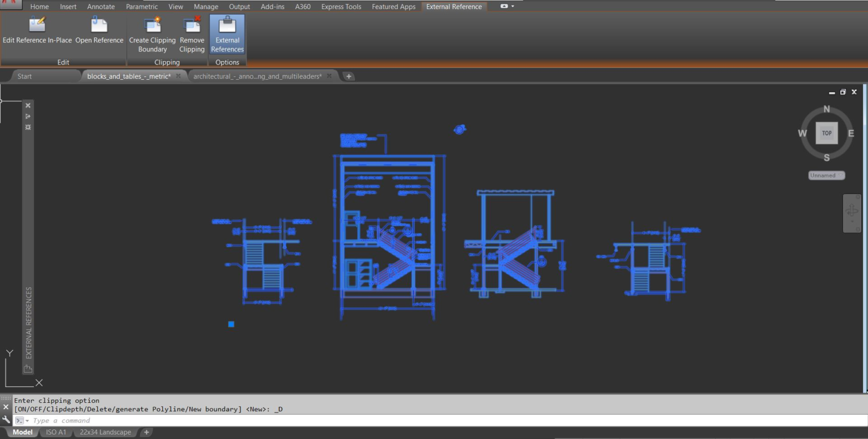Screen dimensions: 868x439
Task: Add a new drawing tab with plus button
Action: [x=349, y=76]
